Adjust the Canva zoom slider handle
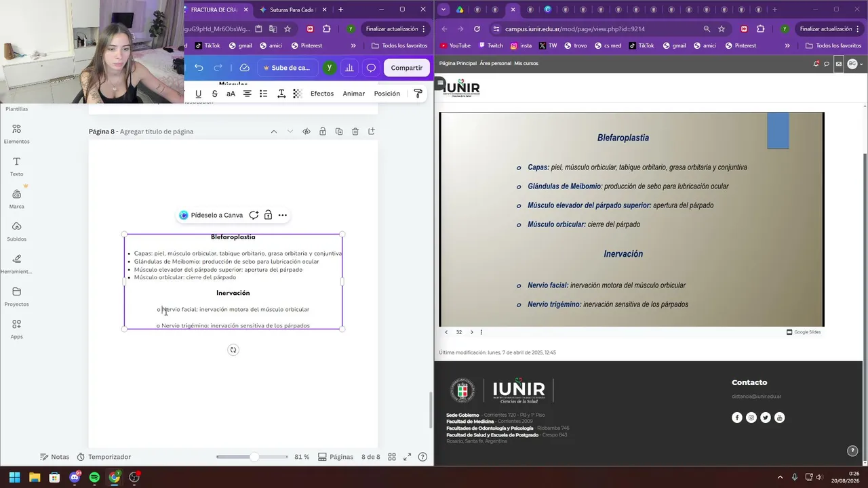This screenshot has width=868, height=488. tap(254, 457)
